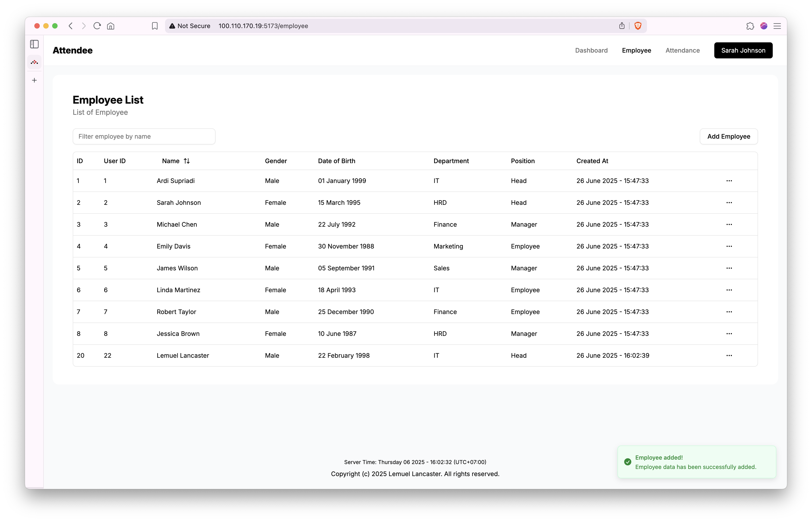Click the purple profile sphere icon

(764, 26)
